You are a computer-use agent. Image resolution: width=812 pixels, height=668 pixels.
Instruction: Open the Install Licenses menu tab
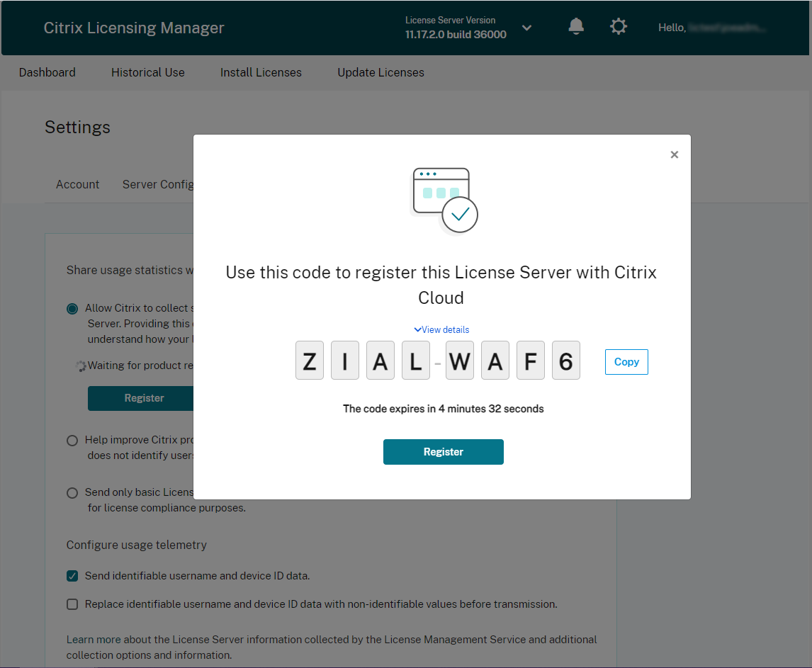coord(261,72)
